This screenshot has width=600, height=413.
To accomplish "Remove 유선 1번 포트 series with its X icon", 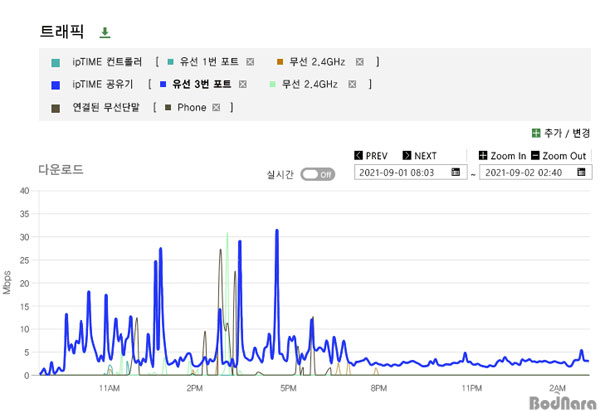I will pos(250,62).
